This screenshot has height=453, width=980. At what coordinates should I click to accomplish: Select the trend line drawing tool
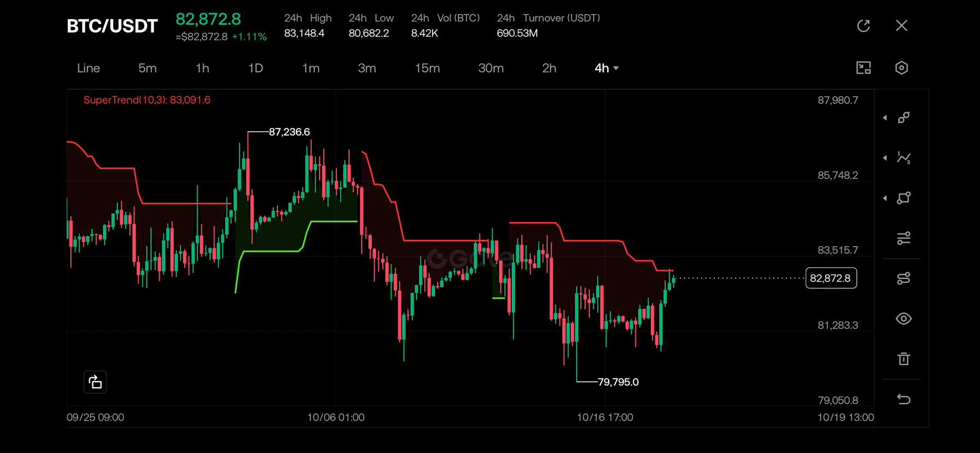pos(904,118)
